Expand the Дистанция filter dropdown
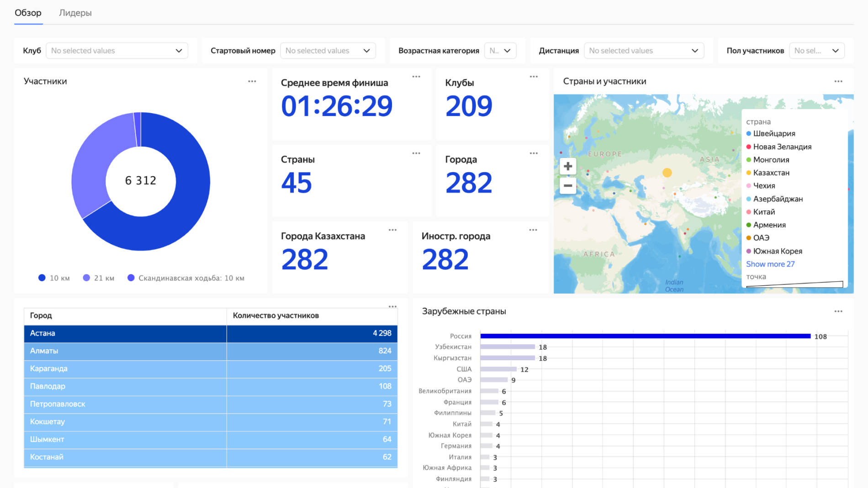Viewport: 868px width, 488px height. point(643,51)
